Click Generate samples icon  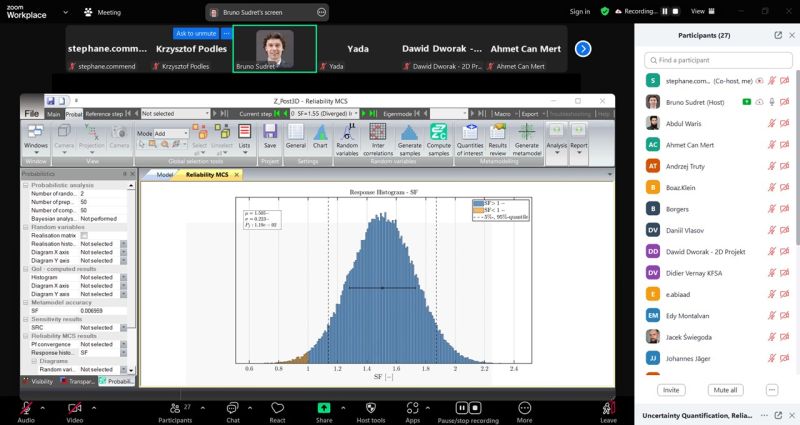(x=409, y=137)
